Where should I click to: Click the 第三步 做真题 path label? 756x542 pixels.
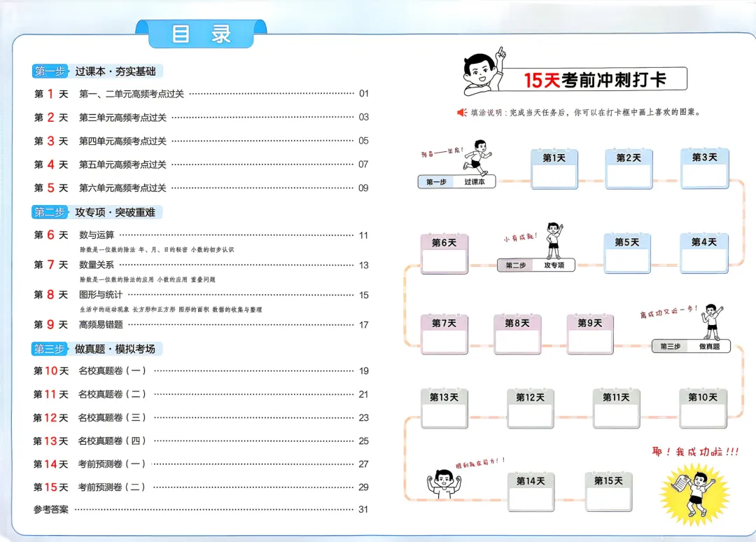(691, 346)
